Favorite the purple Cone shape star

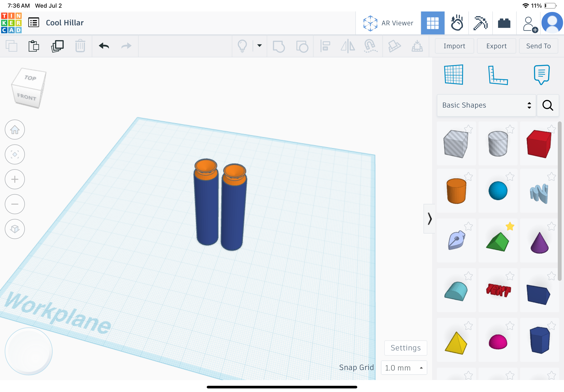coord(551,226)
